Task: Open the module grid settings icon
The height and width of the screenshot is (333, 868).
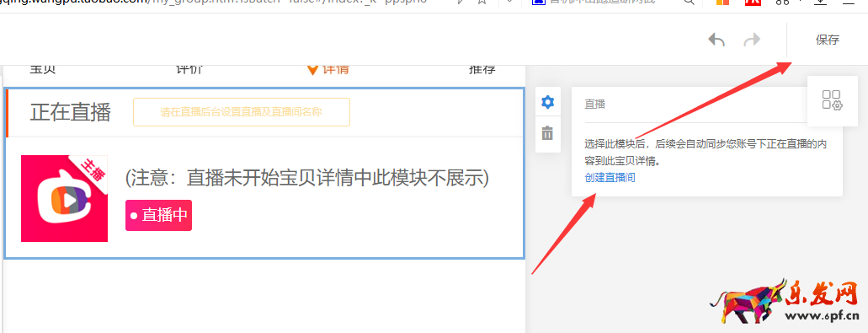Action: [832, 100]
